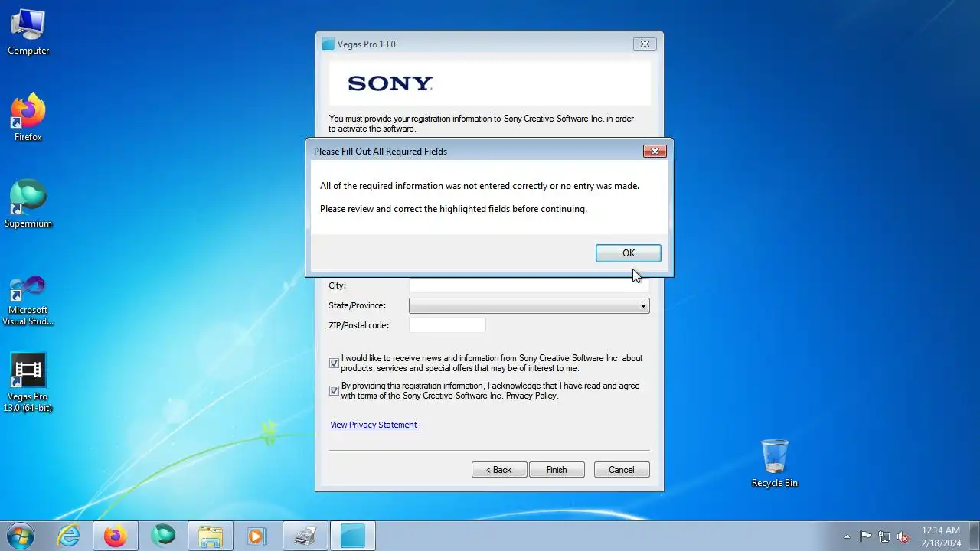Open Windows Media Player from the taskbar
This screenshot has width=980, height=551.
(x=257, y=536)
